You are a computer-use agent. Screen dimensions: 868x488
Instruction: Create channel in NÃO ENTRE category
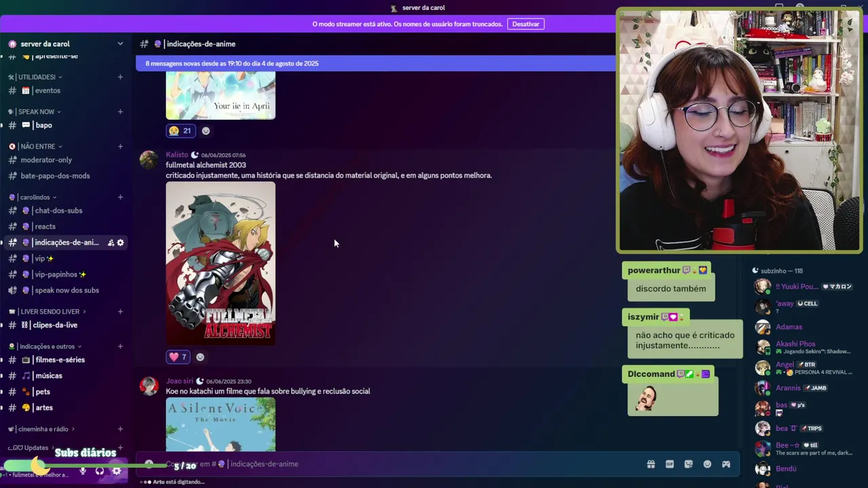120,146
